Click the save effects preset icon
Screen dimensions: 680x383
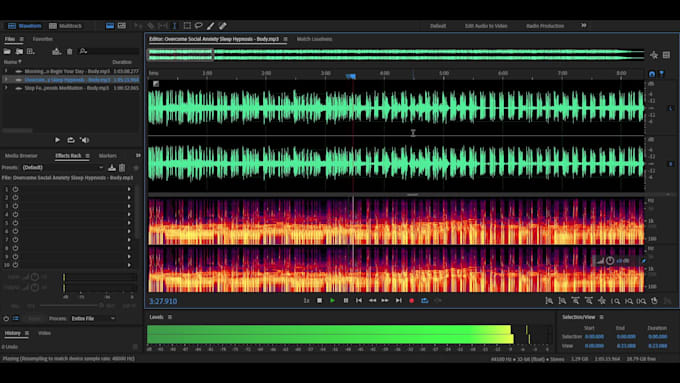coord(112,167)
